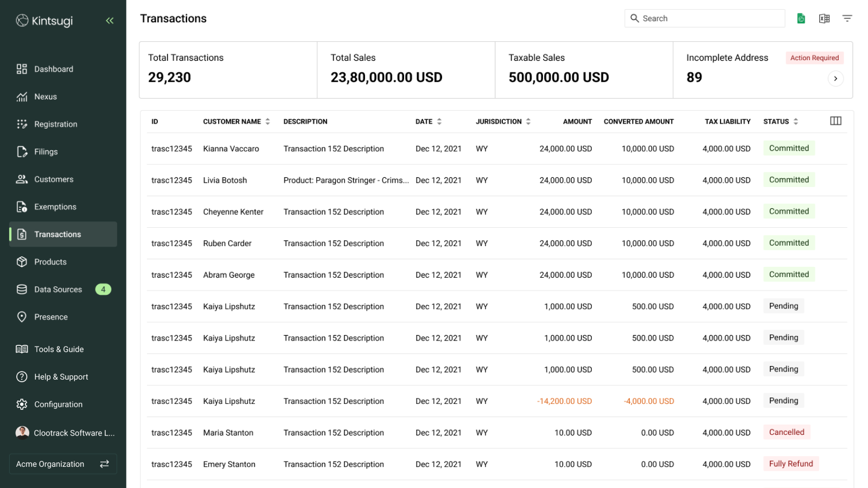Screen dimensions: 868x488
Task: Click description Product: Paragon Stringer - Crims...
Action: click(346, 180)
